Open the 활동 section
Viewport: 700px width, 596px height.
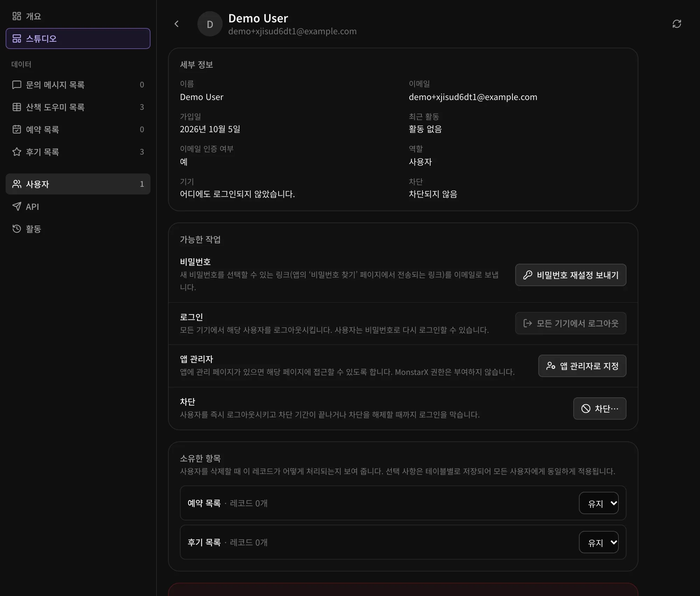[78, 229]
